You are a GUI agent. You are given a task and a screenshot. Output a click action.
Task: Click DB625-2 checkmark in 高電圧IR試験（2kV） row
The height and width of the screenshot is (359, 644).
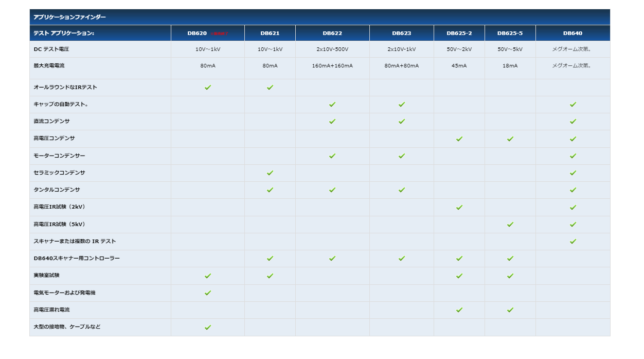coord(459,208)
